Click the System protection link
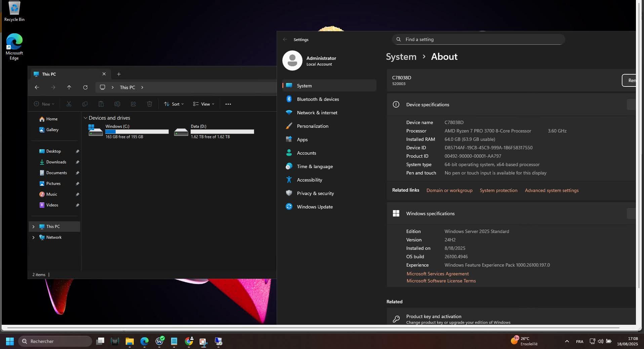This screenshot has height=349, width=644. [498, 190]
